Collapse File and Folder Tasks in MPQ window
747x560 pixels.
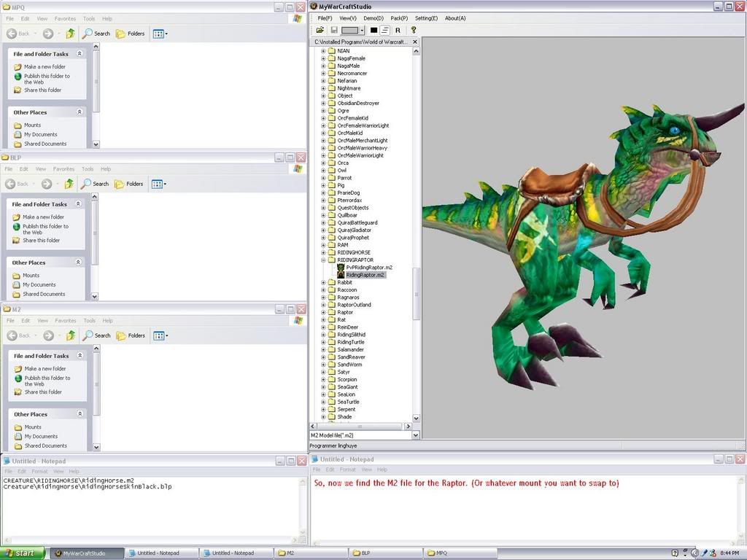(80, 54)
